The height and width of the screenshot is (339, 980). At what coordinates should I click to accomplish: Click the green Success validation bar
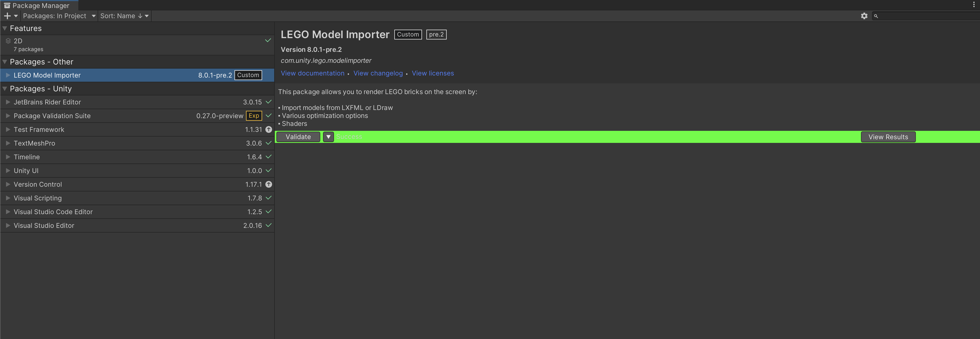[x=349, y=137]
